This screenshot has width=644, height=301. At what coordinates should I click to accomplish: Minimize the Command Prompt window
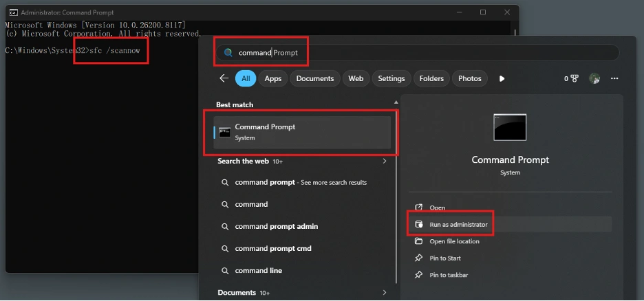[x=459, y=12]
